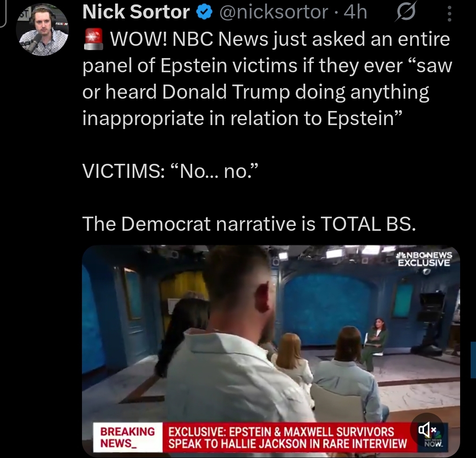Click the blue verified badge

(x=204, y=12)
